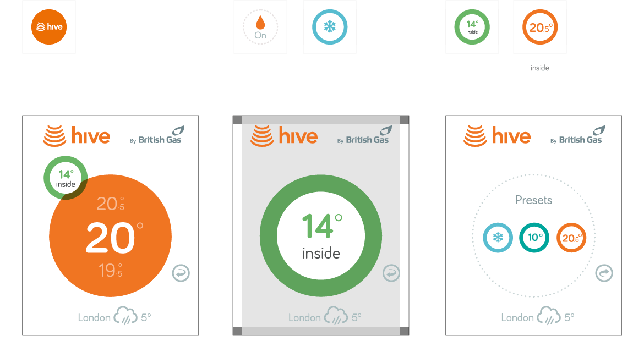
Task: Click the return arrow in the middle grey widget
Action: [x=391, y=273]
